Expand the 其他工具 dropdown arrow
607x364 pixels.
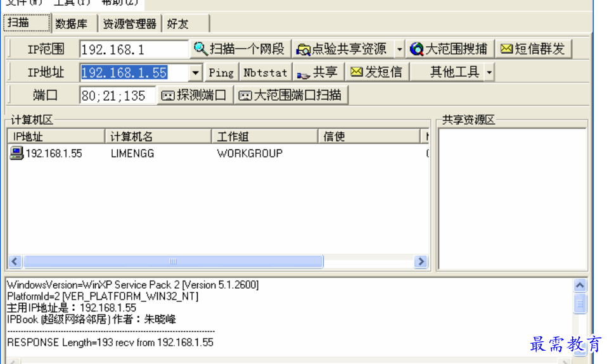click(490, 72)
